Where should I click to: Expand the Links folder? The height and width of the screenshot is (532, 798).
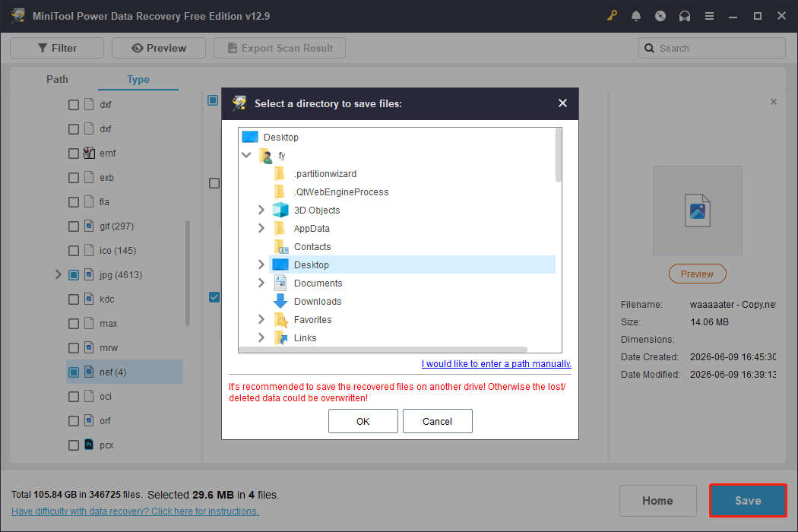261,337
